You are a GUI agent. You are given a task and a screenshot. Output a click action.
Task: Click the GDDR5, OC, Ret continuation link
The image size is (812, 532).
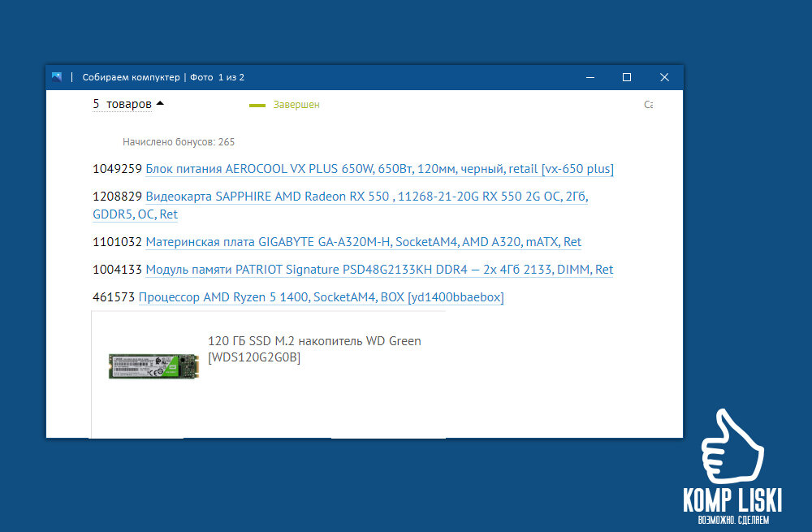tap(135, 214)
